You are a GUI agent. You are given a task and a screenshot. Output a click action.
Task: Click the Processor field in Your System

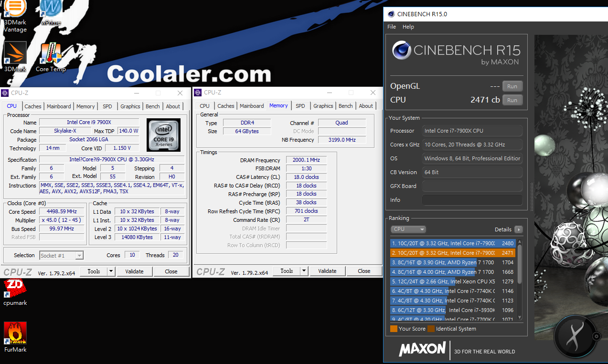coord(472,131)
